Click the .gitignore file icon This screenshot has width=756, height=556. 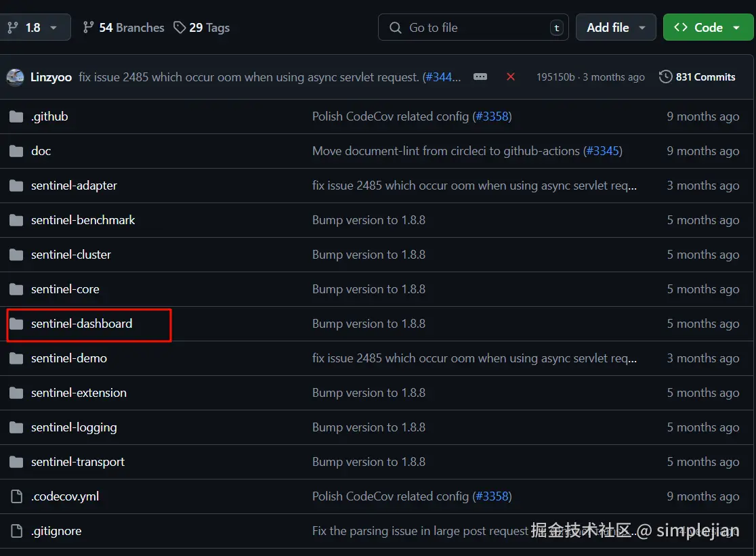click(16, 531)
